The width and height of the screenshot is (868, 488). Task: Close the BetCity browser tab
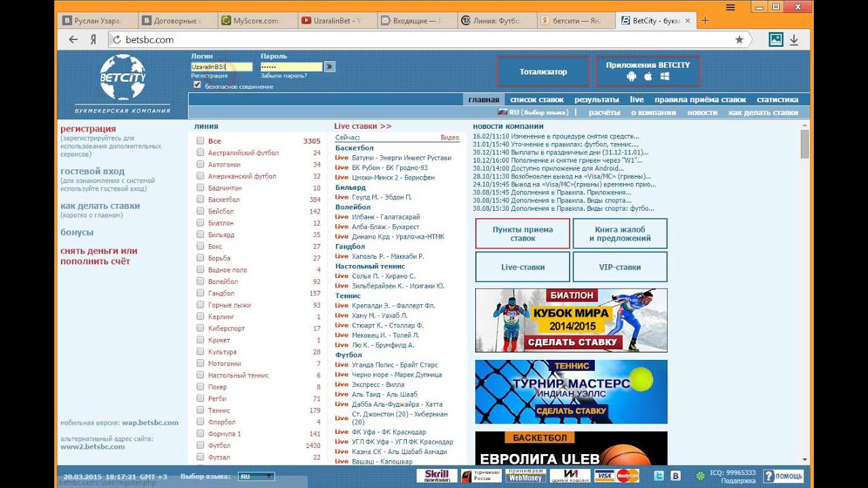click(688, 21)
